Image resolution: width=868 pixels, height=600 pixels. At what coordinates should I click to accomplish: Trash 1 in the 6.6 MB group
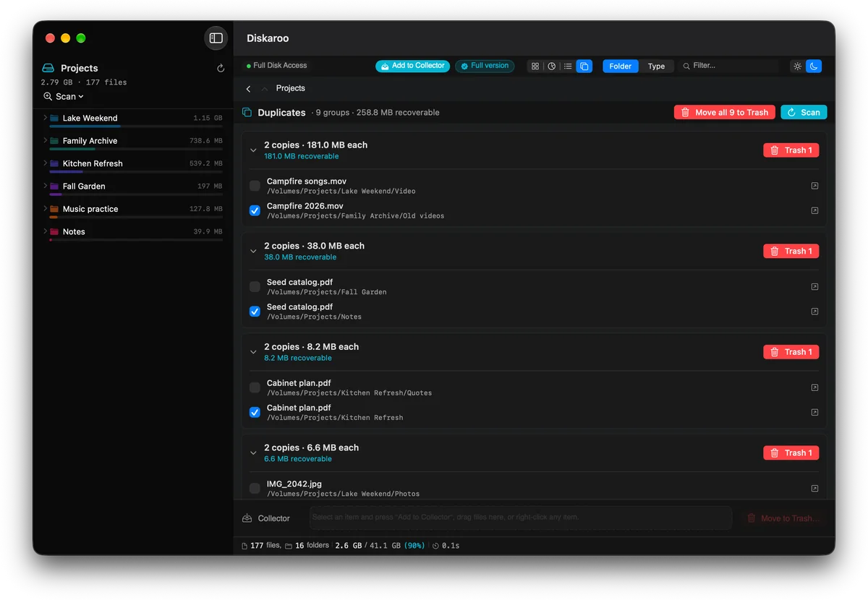point(791,453)
